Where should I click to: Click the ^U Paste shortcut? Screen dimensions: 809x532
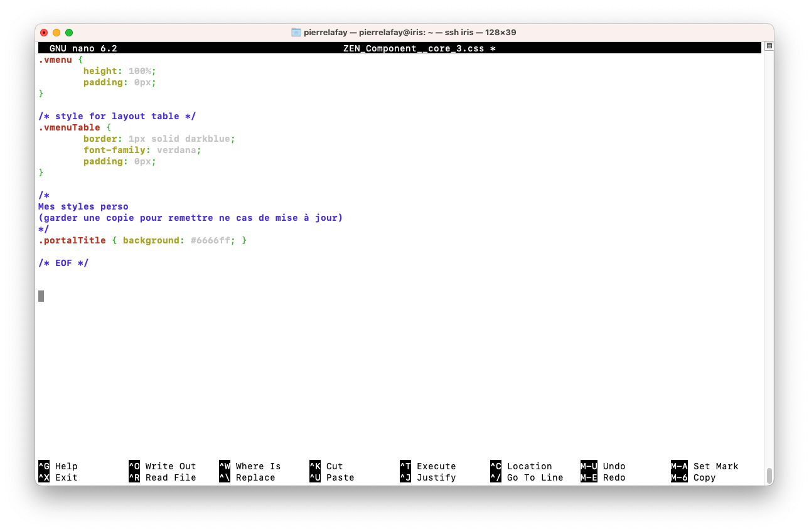click(x=332, y=477)
